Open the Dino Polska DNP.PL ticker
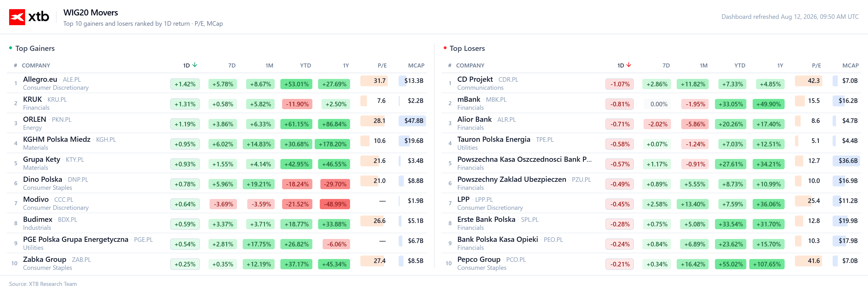The width and height of the screenshot is (868, 291). [78, 180]
